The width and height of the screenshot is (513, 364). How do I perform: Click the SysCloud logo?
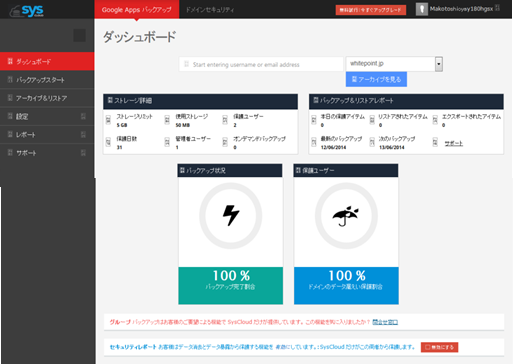27,10
